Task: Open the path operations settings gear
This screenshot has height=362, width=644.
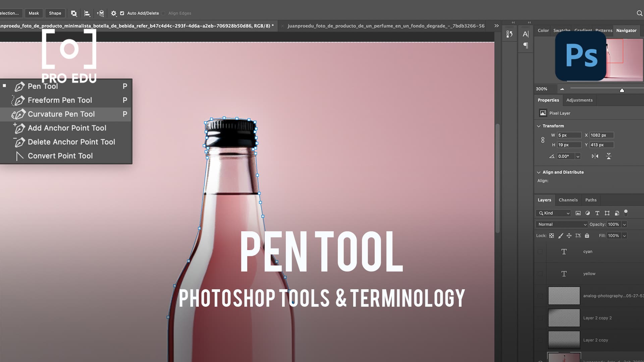Action: click(113, 13)
